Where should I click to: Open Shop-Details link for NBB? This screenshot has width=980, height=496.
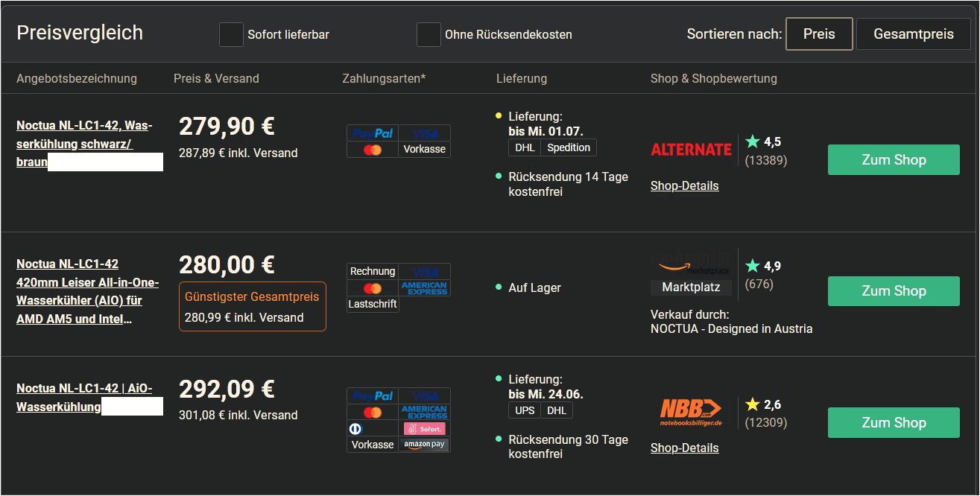(684, 448)
